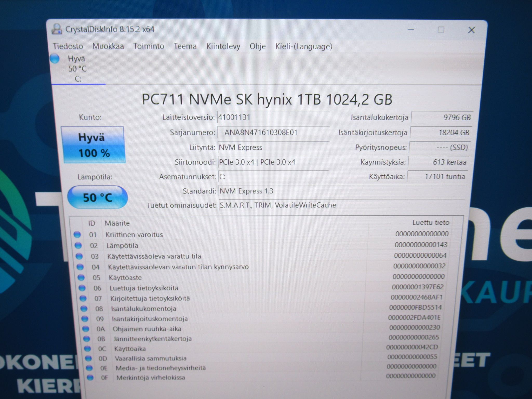Open the Kiintolevy menu
Viewport: 532px width, 399px height.
click(223, 46)
